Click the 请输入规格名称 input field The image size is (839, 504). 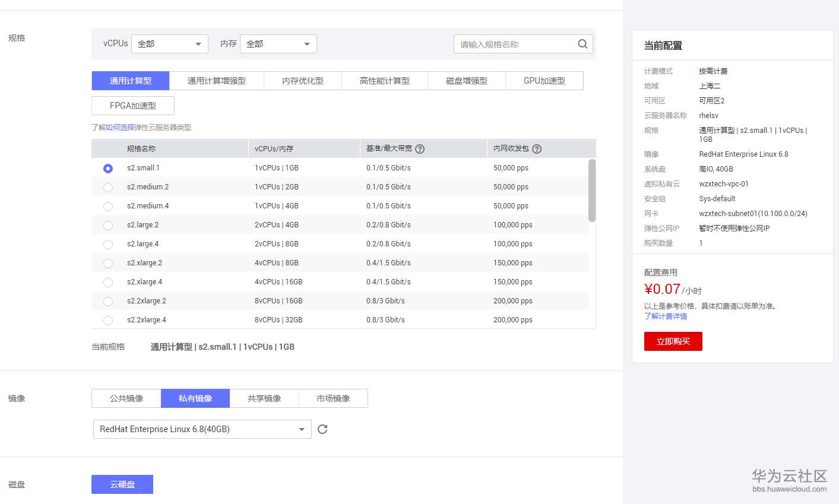pos(517,43)
